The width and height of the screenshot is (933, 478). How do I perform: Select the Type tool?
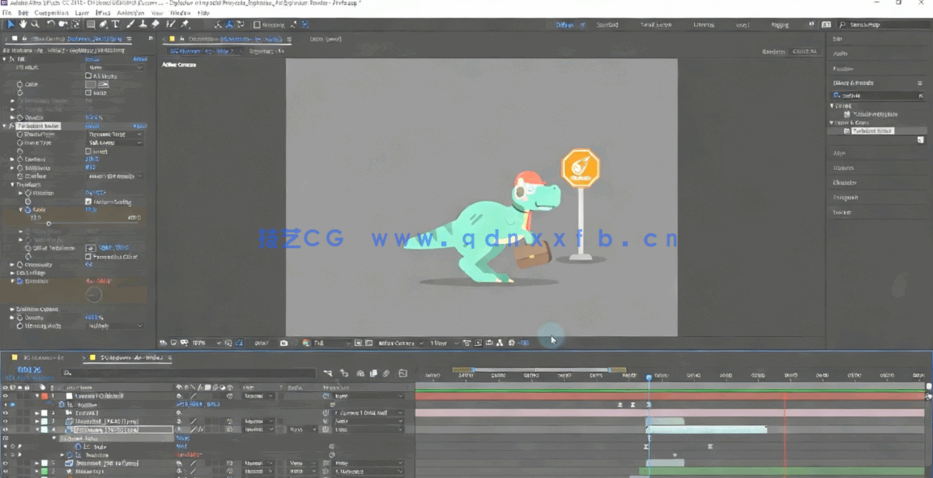[115, 25]
